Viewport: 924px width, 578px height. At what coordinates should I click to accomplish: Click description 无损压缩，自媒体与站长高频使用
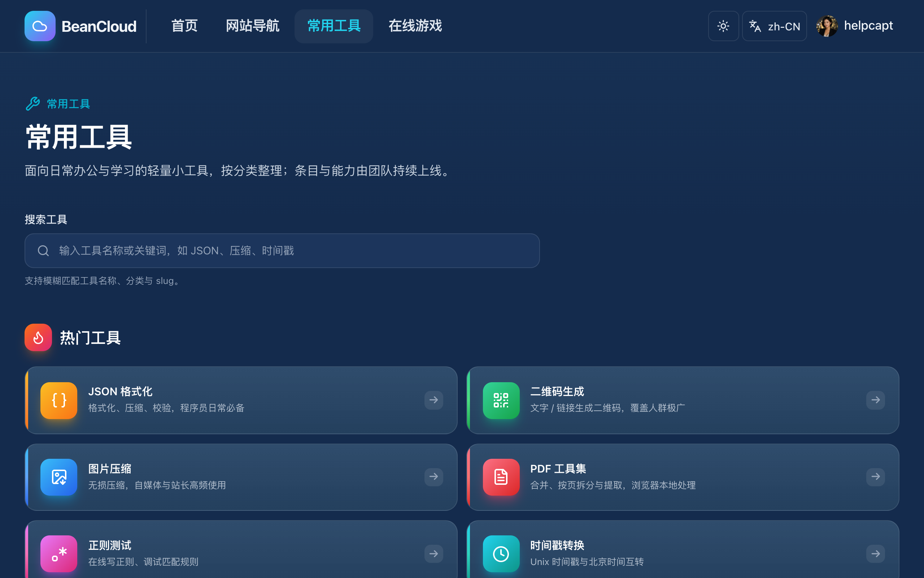click(157, 486)
